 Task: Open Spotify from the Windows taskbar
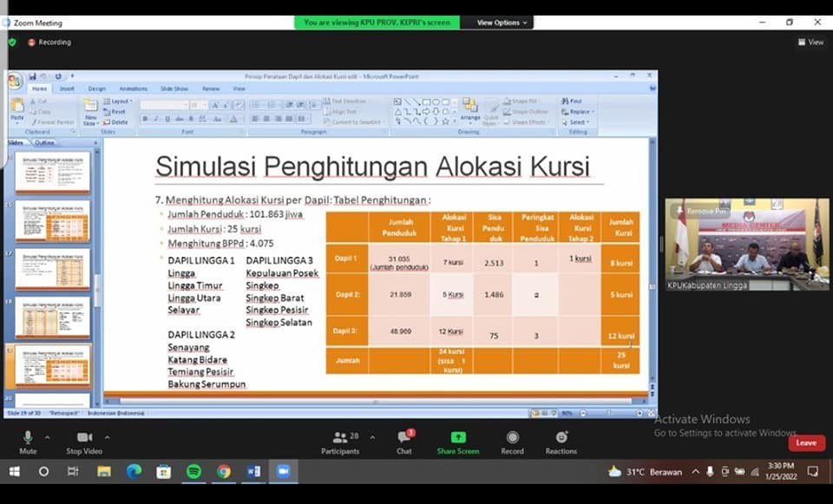193,471
